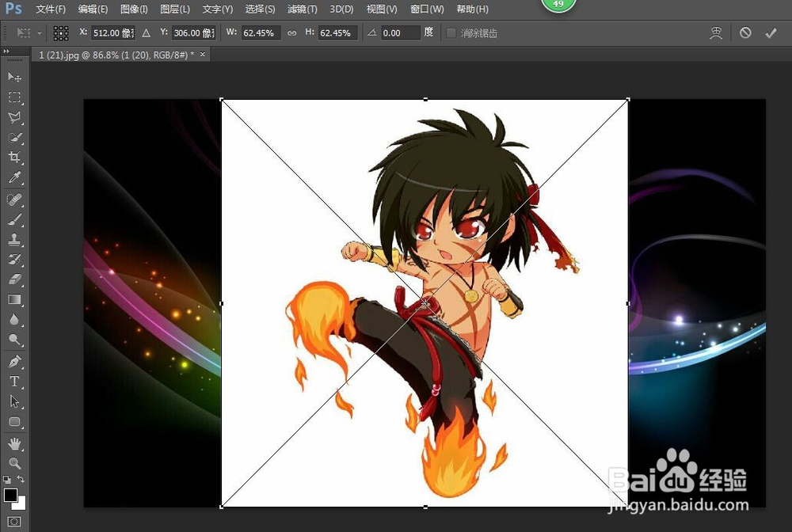Select the Clone Stamp tool
Screen dimensions: 792x532
[x=14, y=240]
